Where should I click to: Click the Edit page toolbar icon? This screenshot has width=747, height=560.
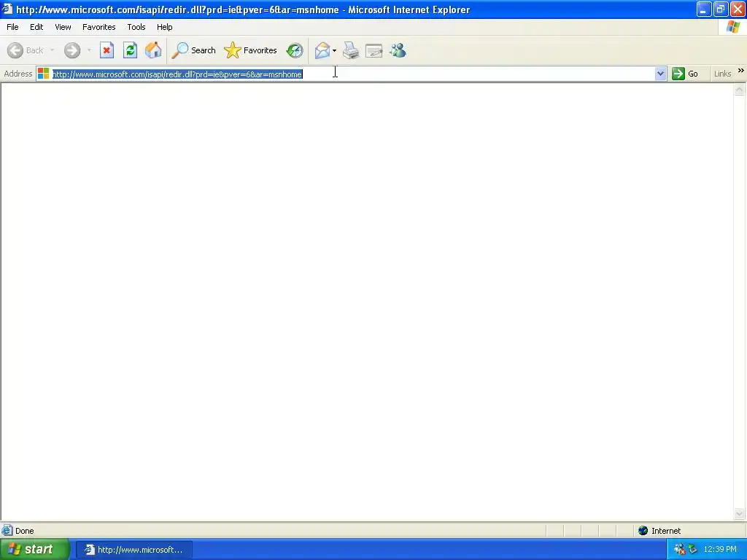(x=374, y=50)
